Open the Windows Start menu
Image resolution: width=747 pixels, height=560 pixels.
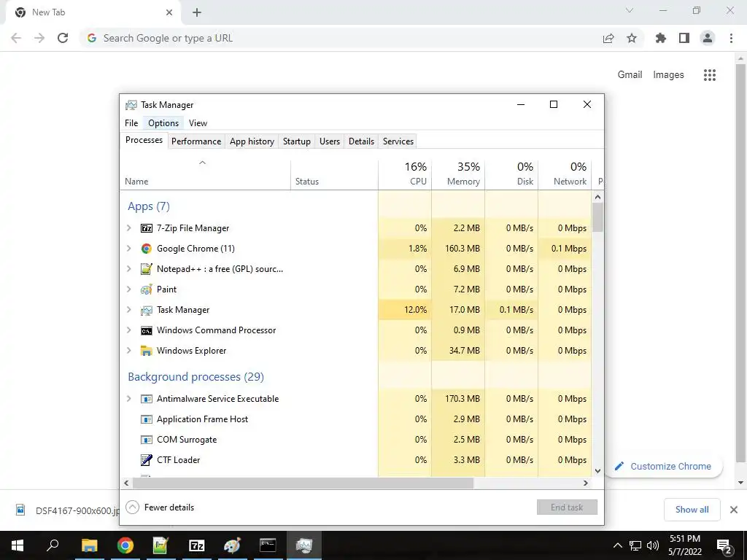pyautogui.click(x=18, y=545)
